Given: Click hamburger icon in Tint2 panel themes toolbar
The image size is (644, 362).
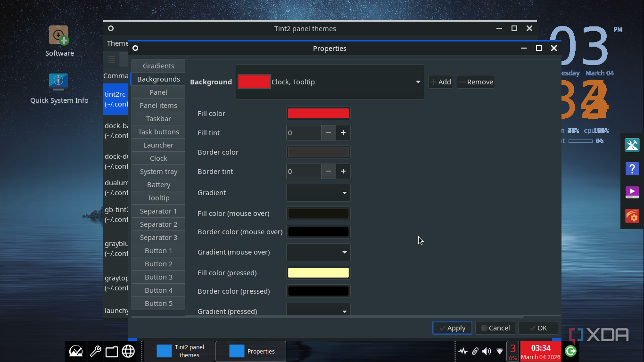Looking at the screenshot, I should point(112,59).
